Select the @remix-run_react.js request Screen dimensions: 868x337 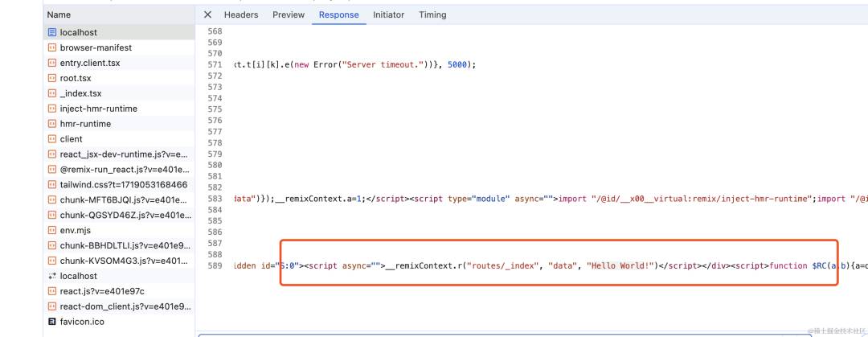point(119,170)
